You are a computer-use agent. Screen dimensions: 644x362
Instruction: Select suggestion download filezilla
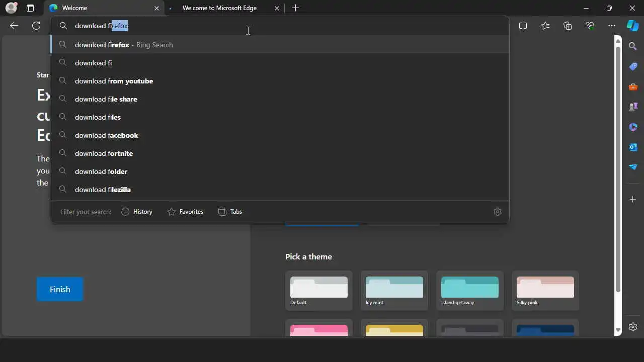point(280,190)
